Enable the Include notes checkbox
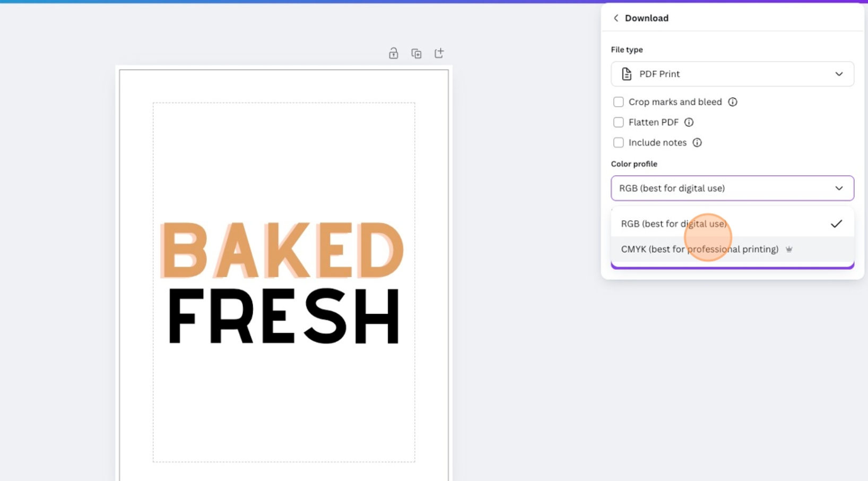The width and height of the screenshot is (868, 481). pos(618,142)
